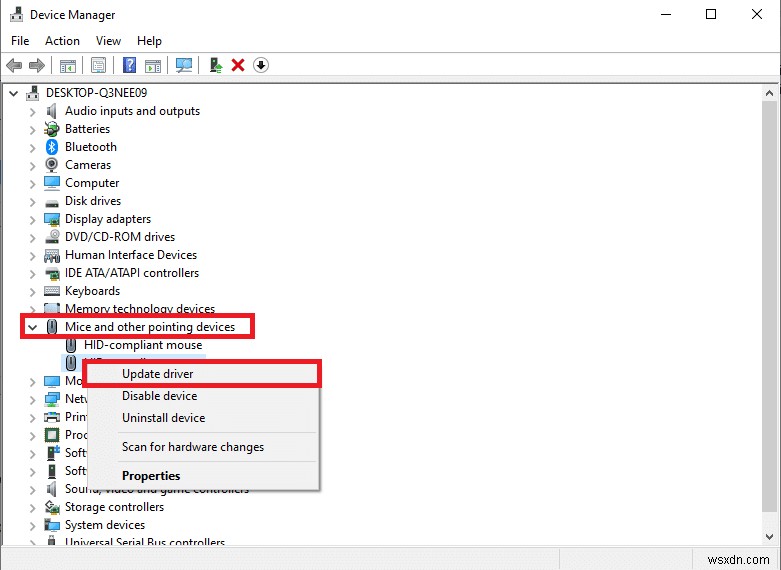Collapse the DESKTOP-Q3NEE09 root node
The height and width of the screenshot is (570, 781).
pyautogui.click(x=13, y=93)
